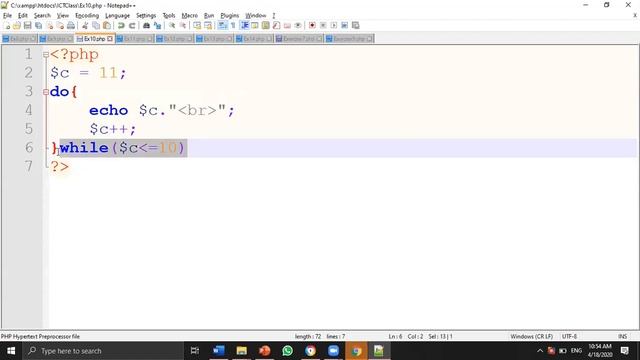Click the Print toolbar icon

pos(71,25)
